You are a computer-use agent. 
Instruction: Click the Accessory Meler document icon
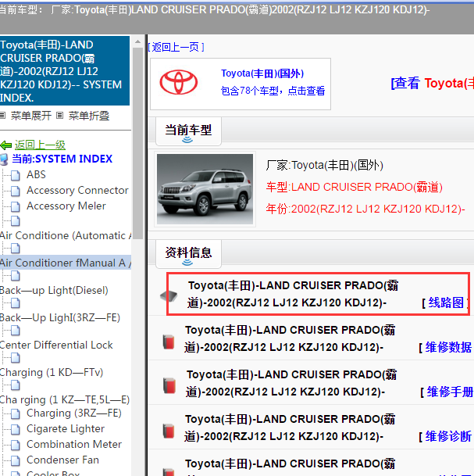[x=15, y=206]
